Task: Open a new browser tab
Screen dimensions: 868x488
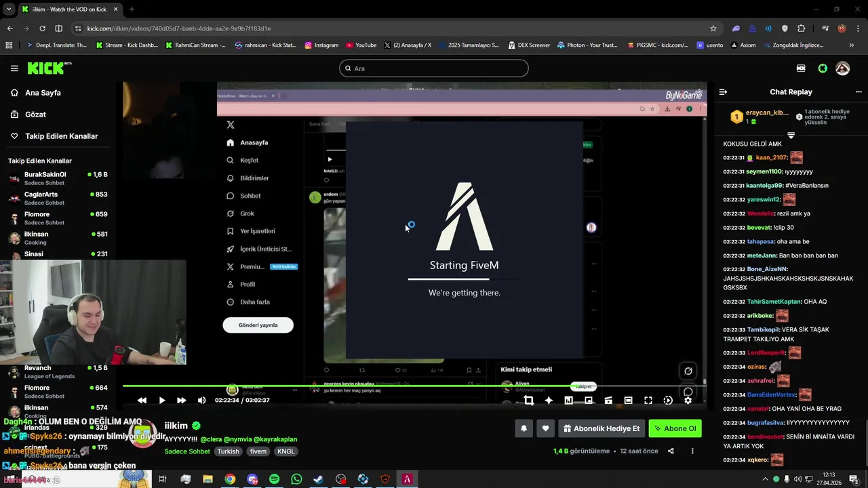Action: coord(132,9)
